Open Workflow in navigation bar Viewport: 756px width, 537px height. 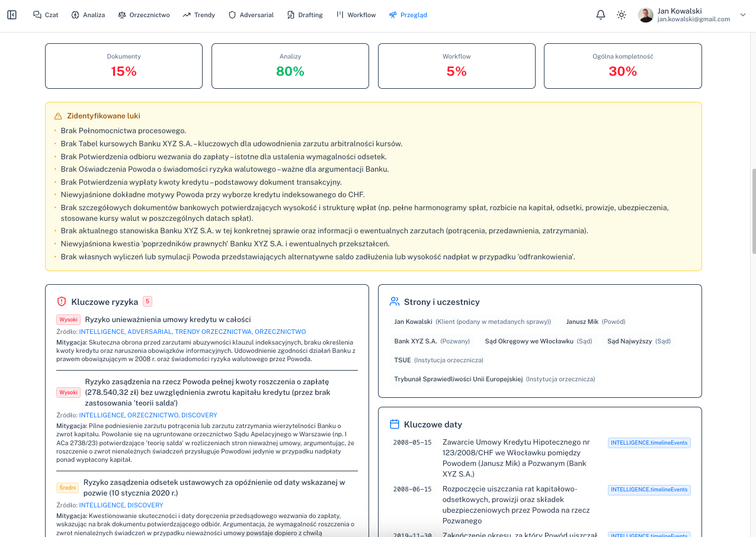point(355,15)
